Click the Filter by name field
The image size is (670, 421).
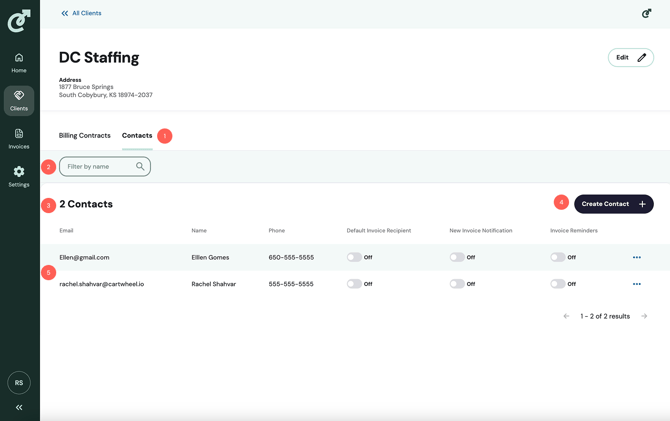tap(98, 167)
